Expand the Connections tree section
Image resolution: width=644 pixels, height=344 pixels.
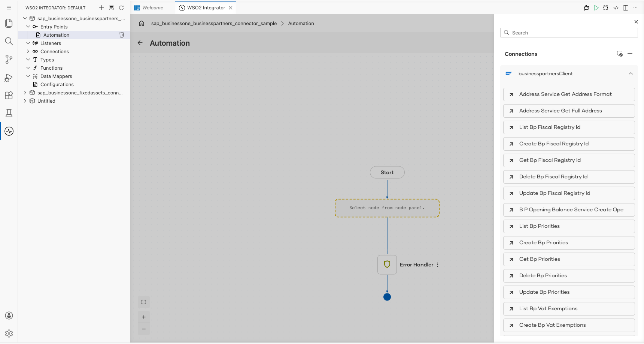pyautogui.click(x=28, y=51)
